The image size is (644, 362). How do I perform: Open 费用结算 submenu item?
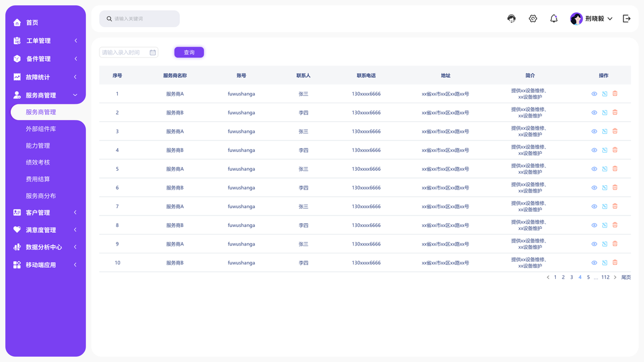coord(38,179)
